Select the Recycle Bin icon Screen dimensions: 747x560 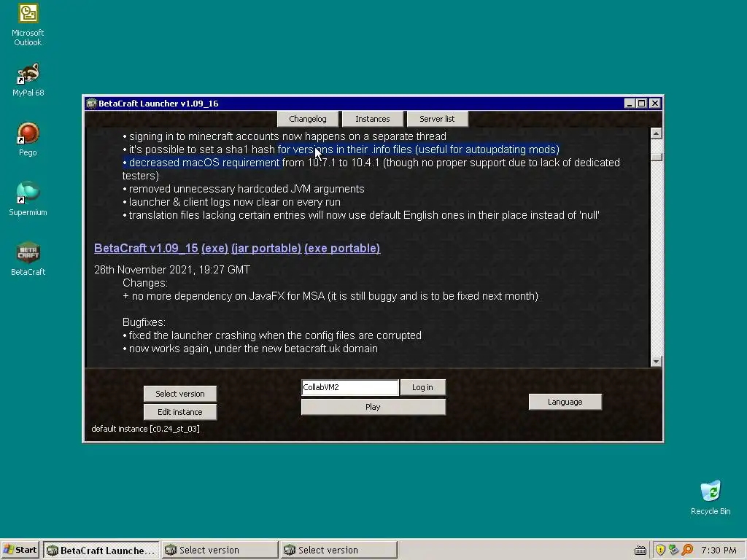click(711, 498)
